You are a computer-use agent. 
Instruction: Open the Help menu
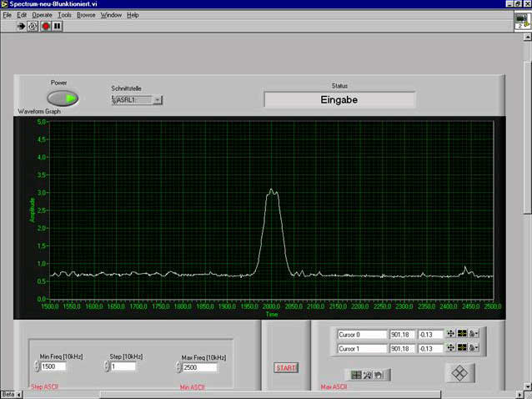[x=133, y=15]
